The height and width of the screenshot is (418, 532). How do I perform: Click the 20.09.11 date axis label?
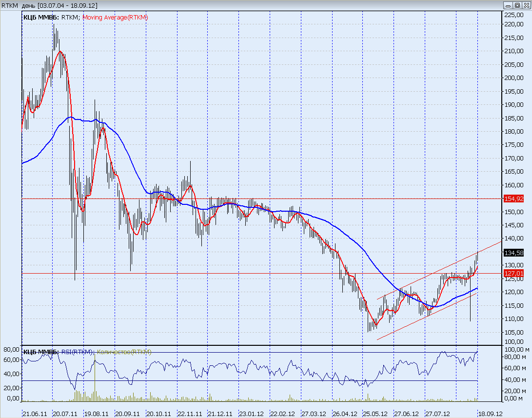click(128, 414)
